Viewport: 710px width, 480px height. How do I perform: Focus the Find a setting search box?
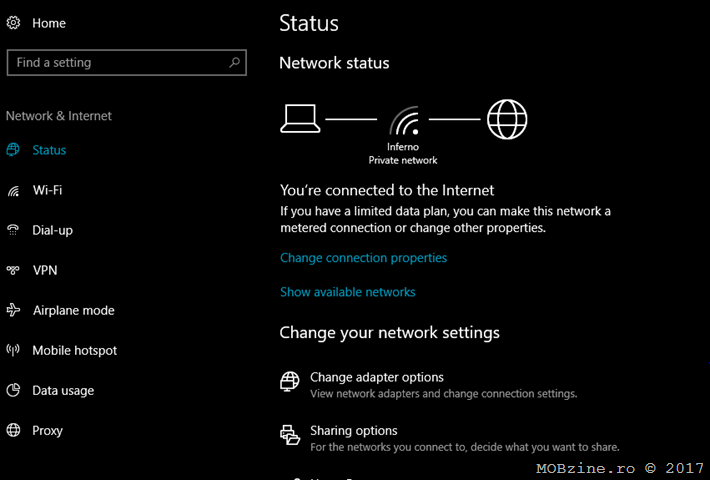(127, 62)
